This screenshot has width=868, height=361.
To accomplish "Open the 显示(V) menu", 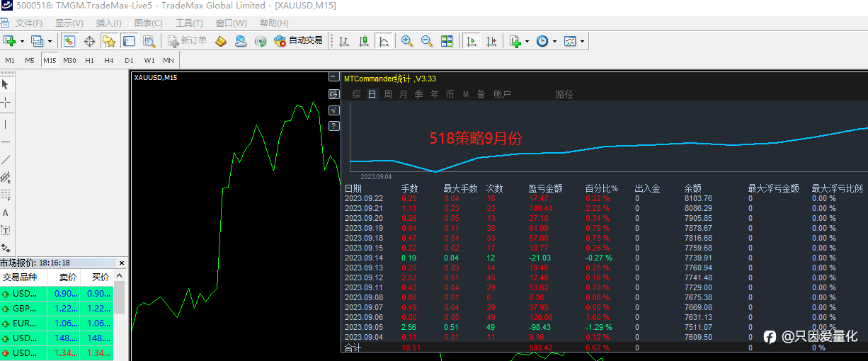I will click(x=69, y=23).
